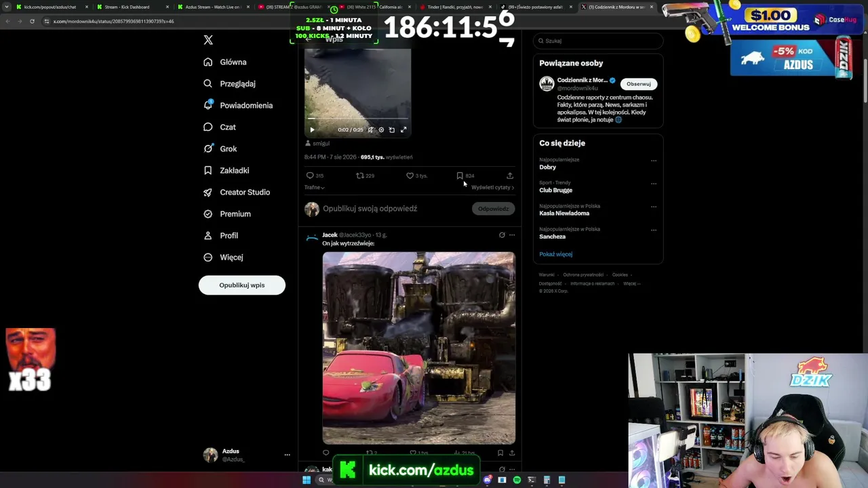Image resolution: width=868 pixels, height=488 pixels.
Task: Reply to main post (315 replies)
Action: coord(315,176)
